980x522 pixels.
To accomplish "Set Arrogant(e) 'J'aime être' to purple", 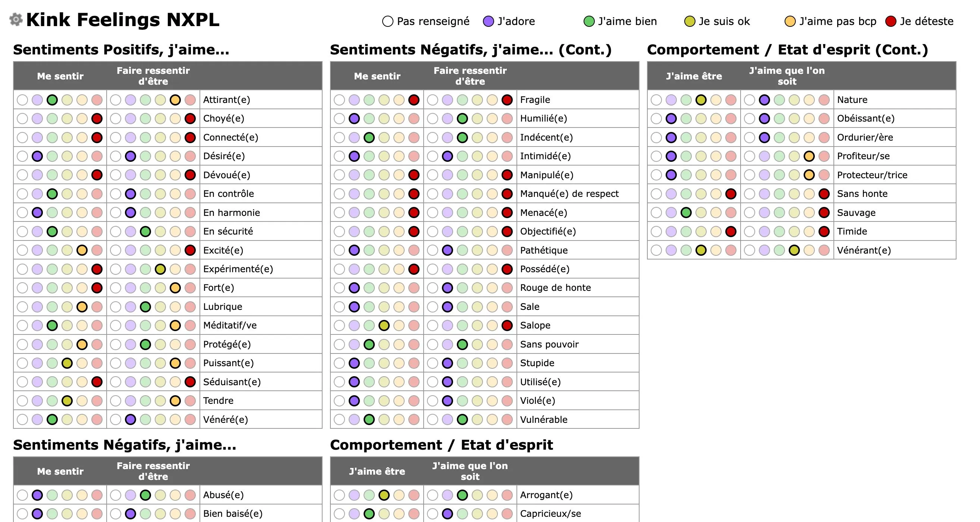I will pyautogui.click(x=354, y=495).
